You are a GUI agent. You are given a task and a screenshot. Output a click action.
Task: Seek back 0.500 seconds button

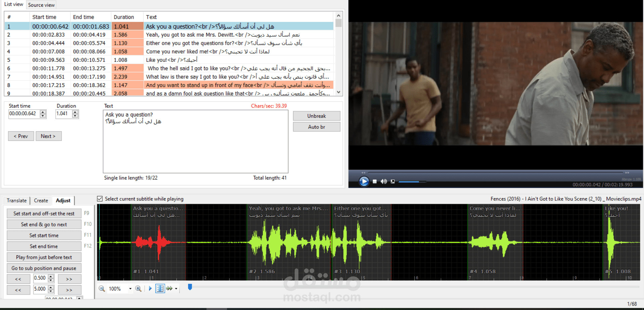pos(18,279)
